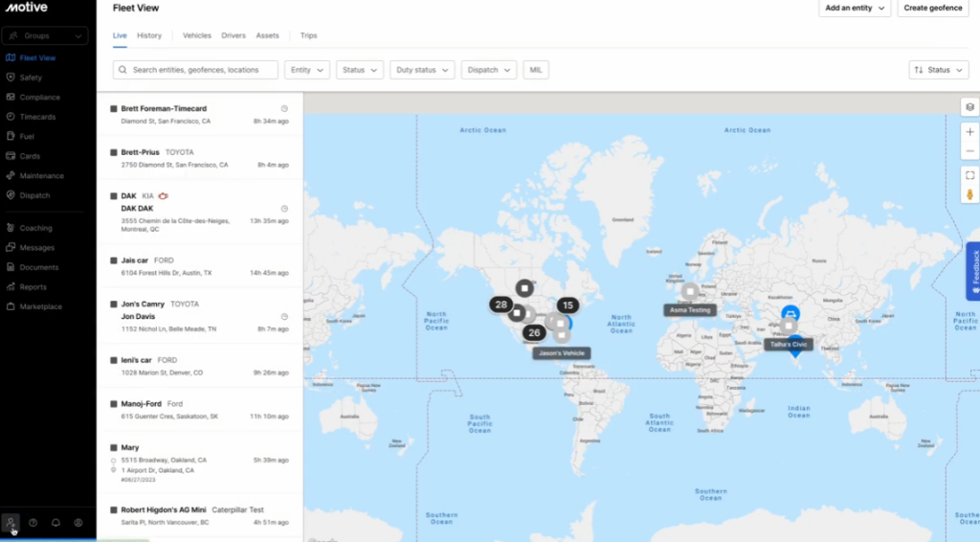This screenshot has height=542, width=980.
Task: Open the Feedback side tab
Action: (973, 272)
